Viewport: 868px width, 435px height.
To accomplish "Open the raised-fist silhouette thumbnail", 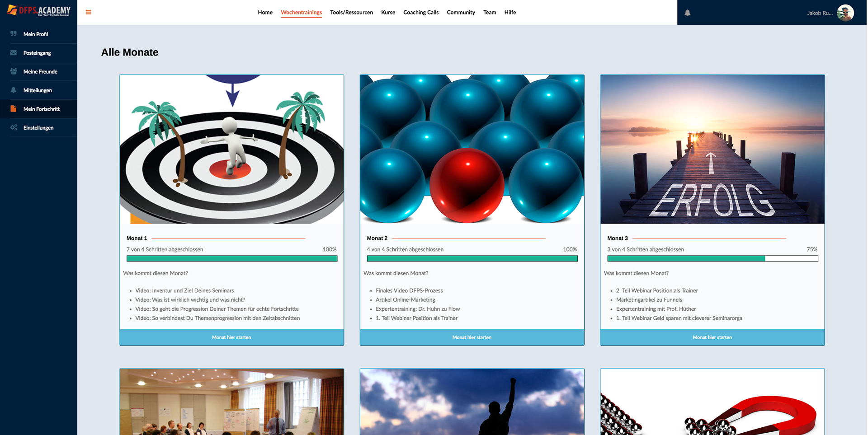I will [x=472, y=402].
